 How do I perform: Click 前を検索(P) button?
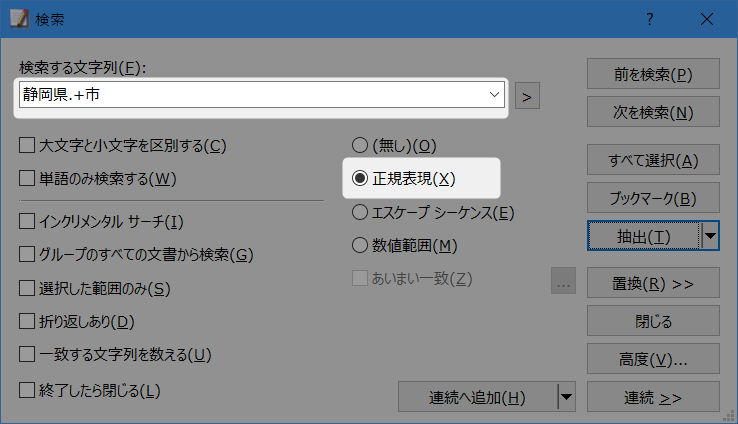click(x=653, y=74)
